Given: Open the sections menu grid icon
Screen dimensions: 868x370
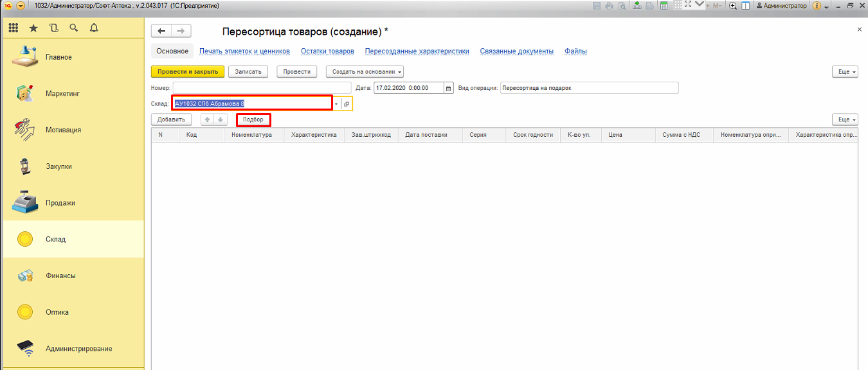Looking at the screenshot, I should coord(14,28).
